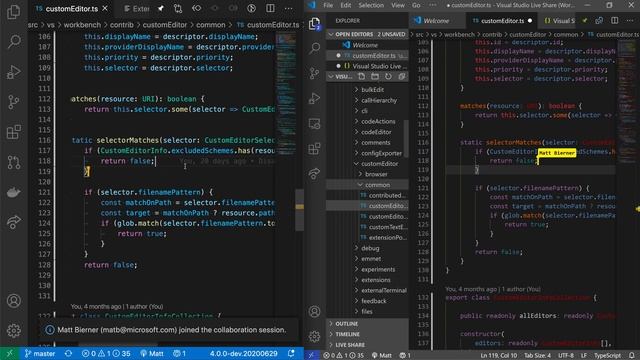Open Docker view in left window
Image resolution: width=640 pixels, height=360 pixels.
point(13,192)
